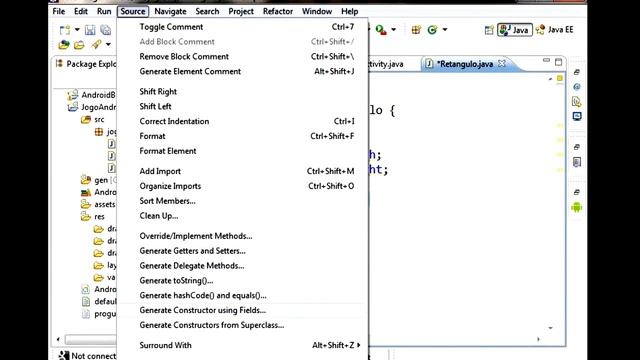Select Generate toString()
The image size is (640, 360).
click(x=242, y=281)
